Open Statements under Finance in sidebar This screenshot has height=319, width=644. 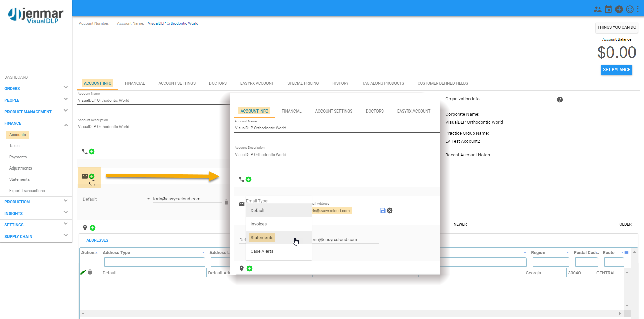[x=19, y=179]
